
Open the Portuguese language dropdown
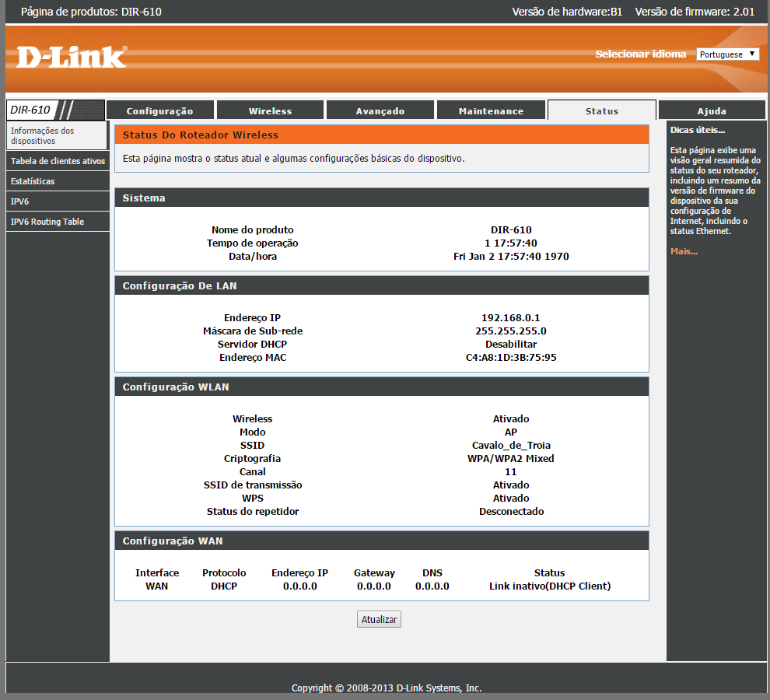click(x=727, y=54)
